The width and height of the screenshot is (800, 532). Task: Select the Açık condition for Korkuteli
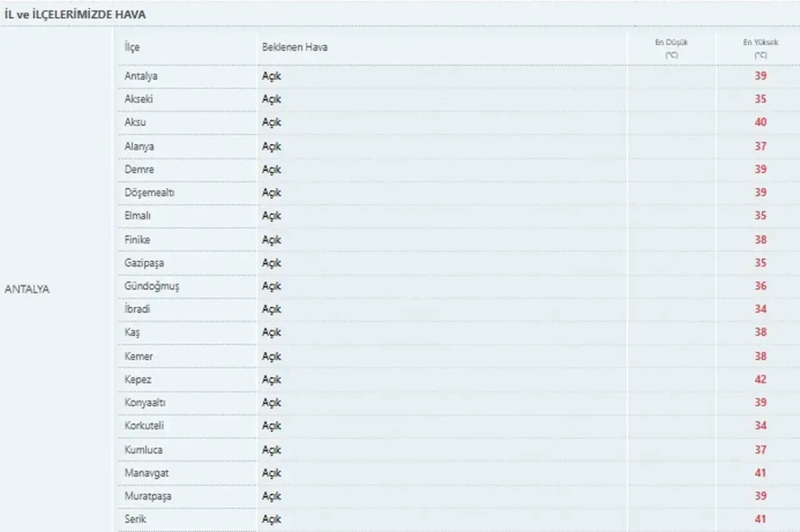tap(271, 426)
